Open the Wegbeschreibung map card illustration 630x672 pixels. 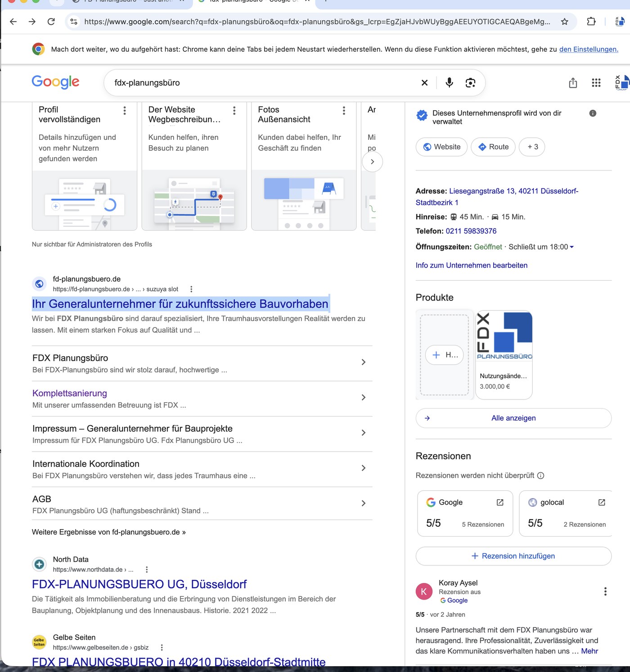pyautogui.click(x=194, y=201)
